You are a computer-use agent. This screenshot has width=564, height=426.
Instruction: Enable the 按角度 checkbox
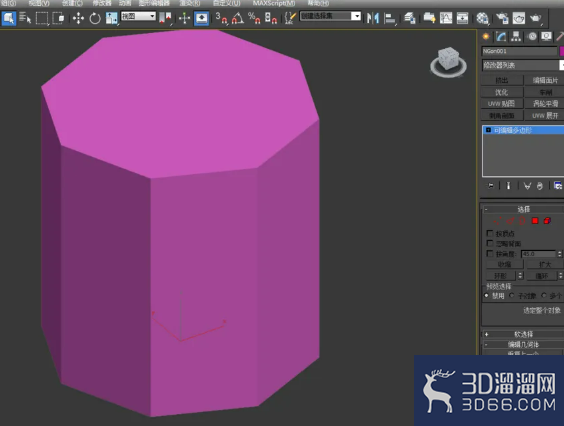tap(490, 254)
